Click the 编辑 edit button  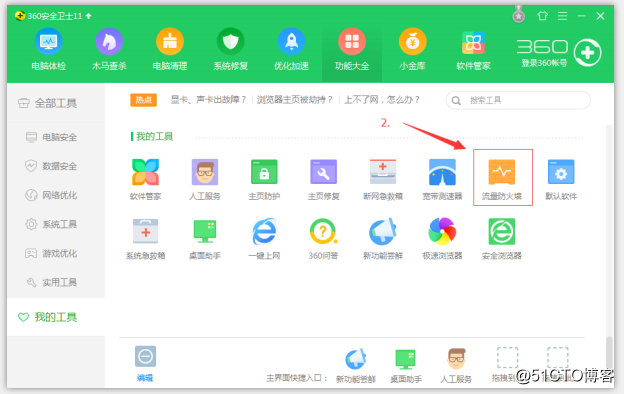(x=145, y=364)
